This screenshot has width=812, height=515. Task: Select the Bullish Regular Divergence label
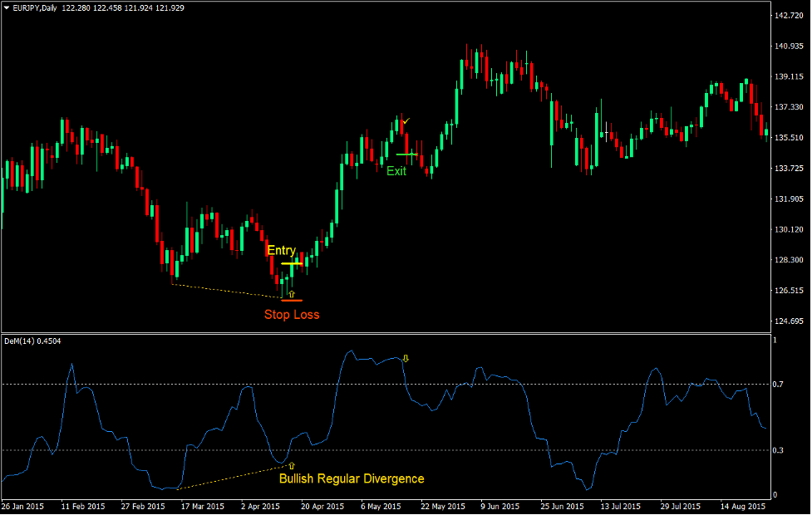(352, 478)
